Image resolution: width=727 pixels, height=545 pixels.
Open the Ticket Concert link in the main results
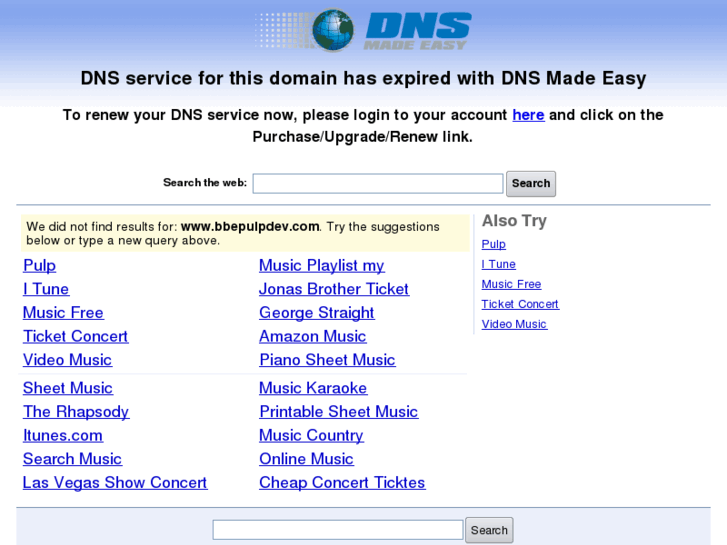(76, 336)
